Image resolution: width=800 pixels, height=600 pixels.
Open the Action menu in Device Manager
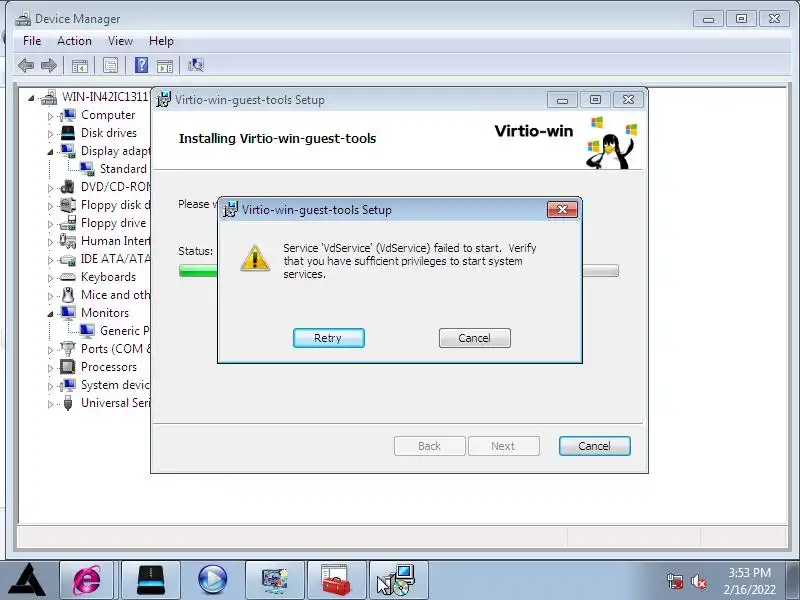click(x=74, y=41)
